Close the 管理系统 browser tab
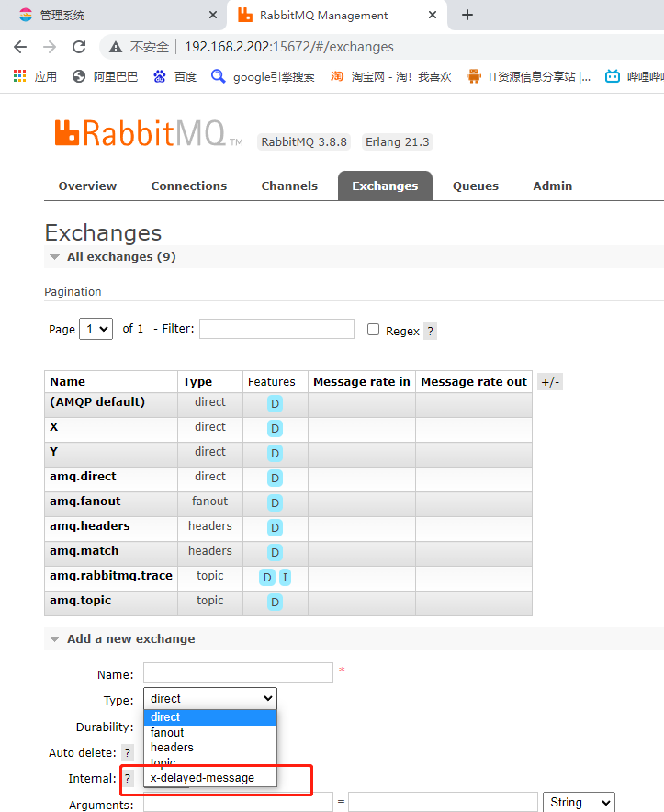Screen dimensions: 664x812 [x=213, y=15]
